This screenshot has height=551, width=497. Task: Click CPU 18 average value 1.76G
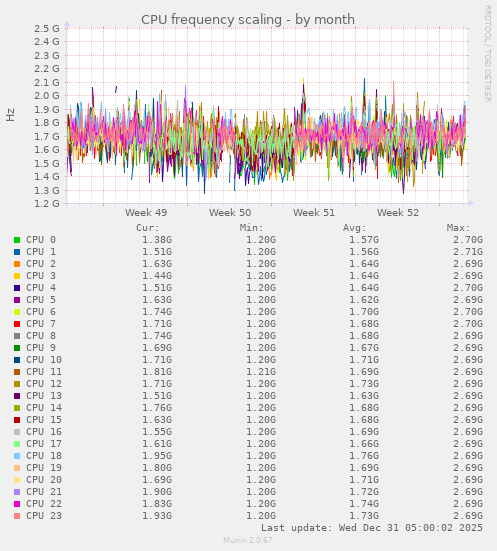tap(364, 456)
